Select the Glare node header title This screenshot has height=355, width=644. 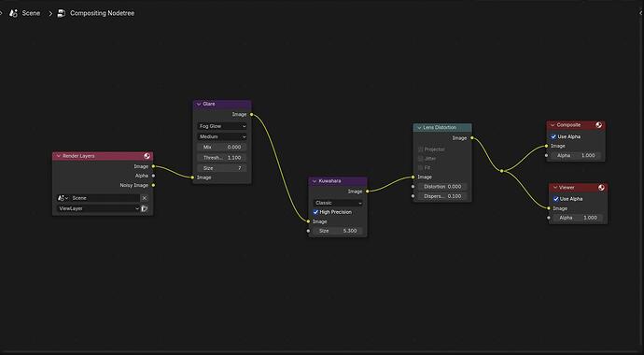click(209, 105)
